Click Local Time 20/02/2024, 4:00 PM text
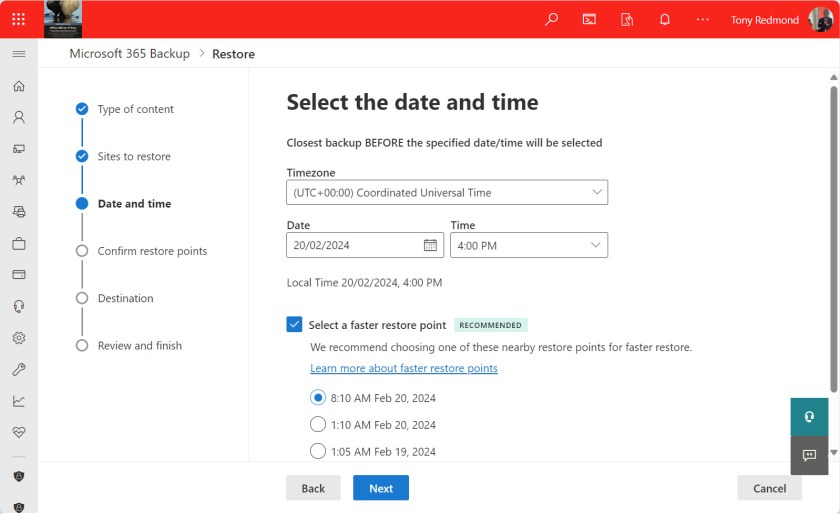This screenshot has width=840, height=514. 364,282
